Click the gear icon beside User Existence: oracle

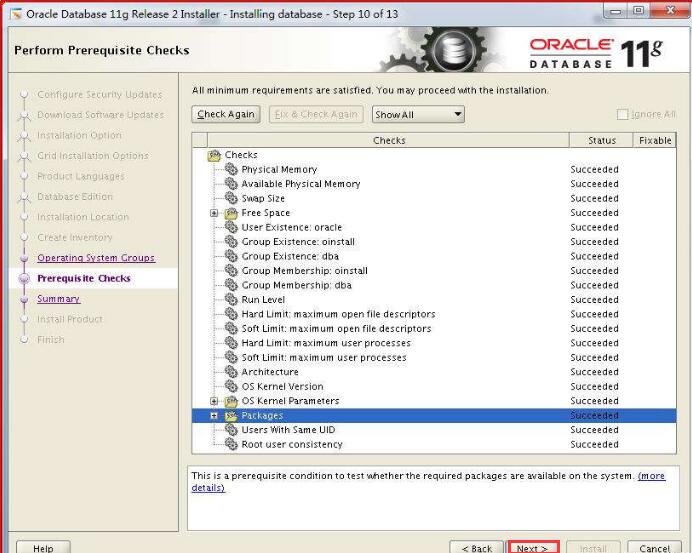click(231, 227)
